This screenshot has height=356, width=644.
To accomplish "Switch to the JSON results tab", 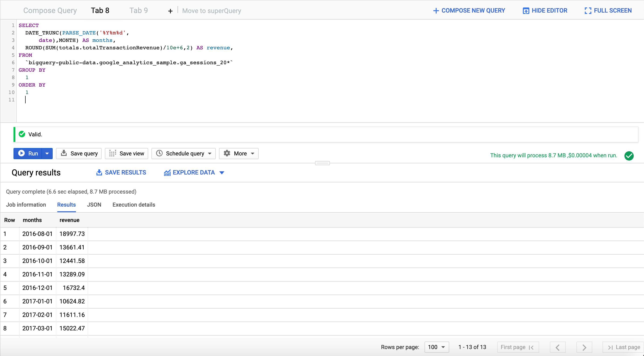I will (x=94, y=205).
